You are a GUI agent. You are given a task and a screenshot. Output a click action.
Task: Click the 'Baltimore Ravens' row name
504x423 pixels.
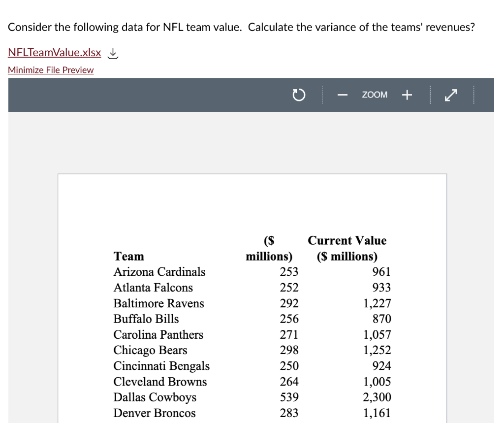[159, 303]
